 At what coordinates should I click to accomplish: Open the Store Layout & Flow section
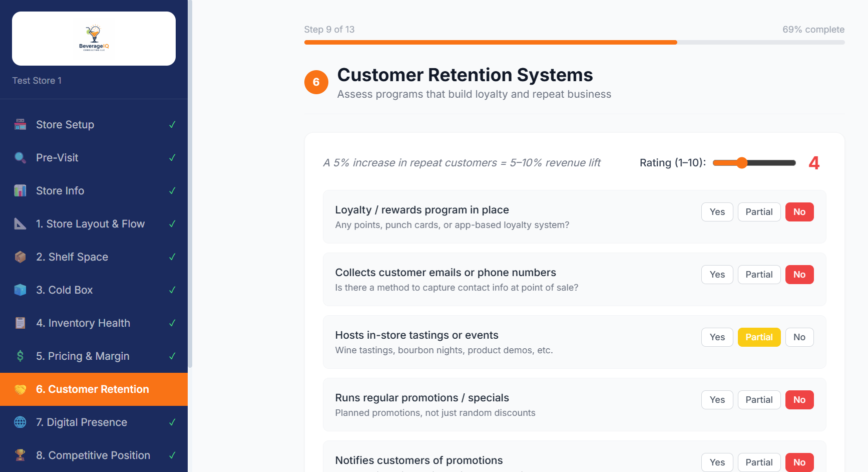click(x=91, y=223)
